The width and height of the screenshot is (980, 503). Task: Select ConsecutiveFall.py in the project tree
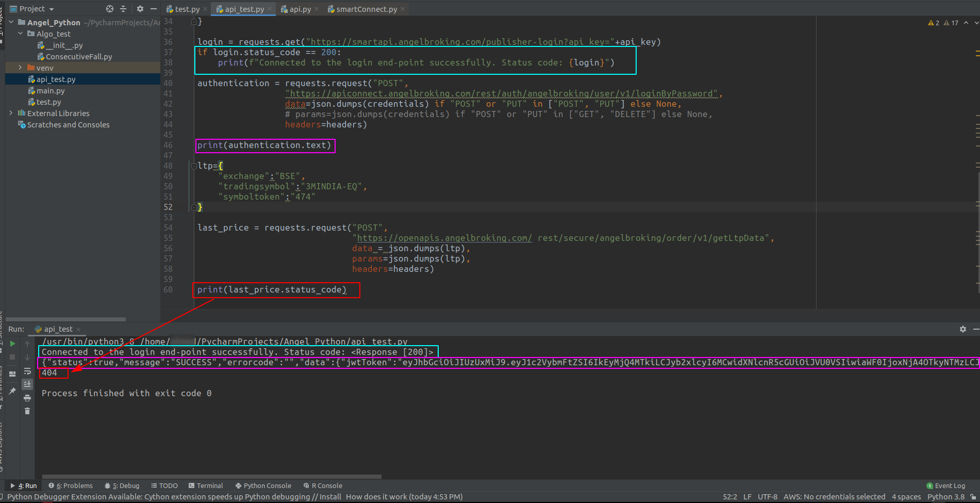[x=75, y=56]
